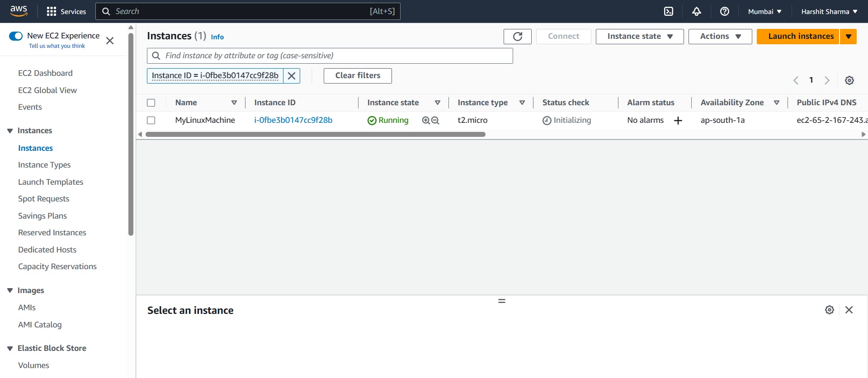This screenshot has width=868, height=378.
Task: Open the help question mark icon
Action: click(725, 11)
